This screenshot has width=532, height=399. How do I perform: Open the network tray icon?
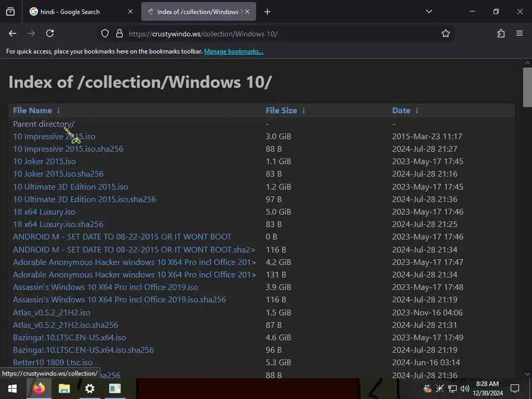click(453, 389)
